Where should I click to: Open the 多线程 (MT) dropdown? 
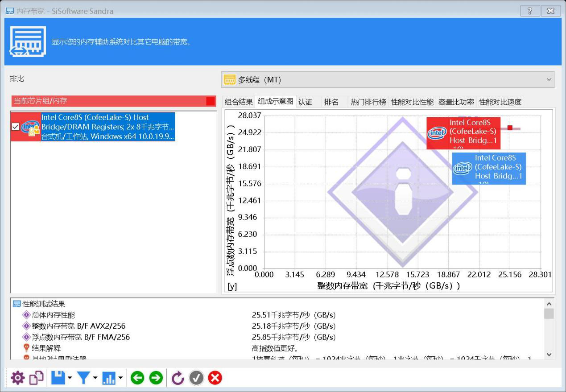click(388, 80)
